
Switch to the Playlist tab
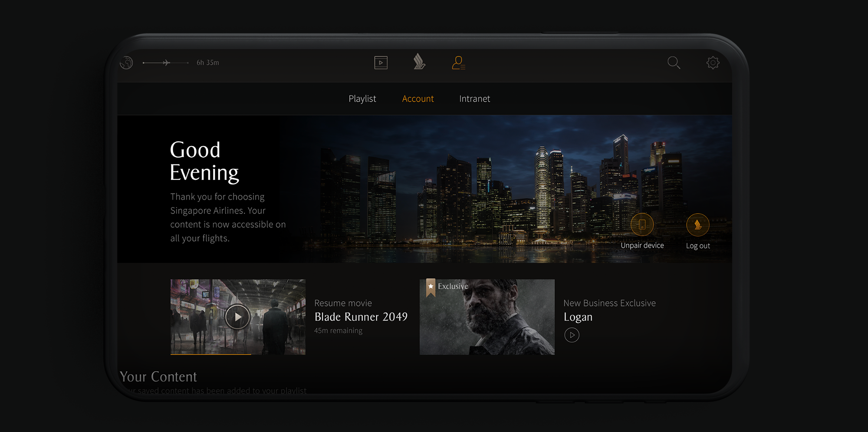tap(362, 99)
